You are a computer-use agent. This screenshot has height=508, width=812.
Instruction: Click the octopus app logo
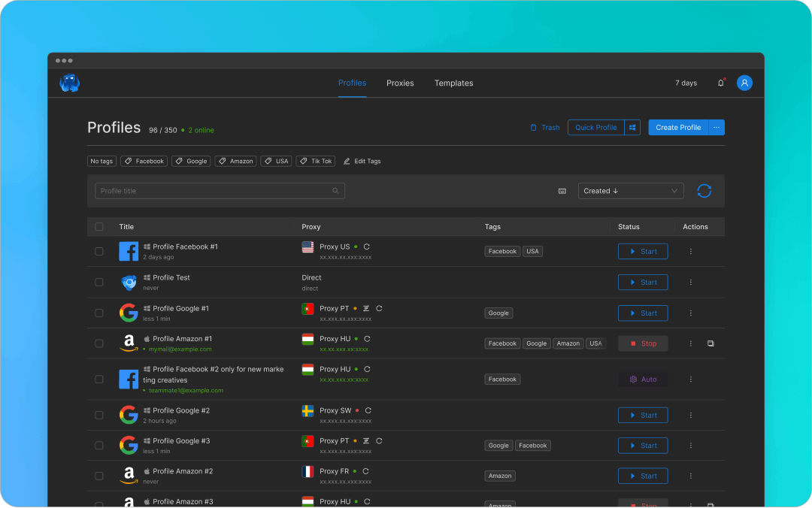click(69, 83)
